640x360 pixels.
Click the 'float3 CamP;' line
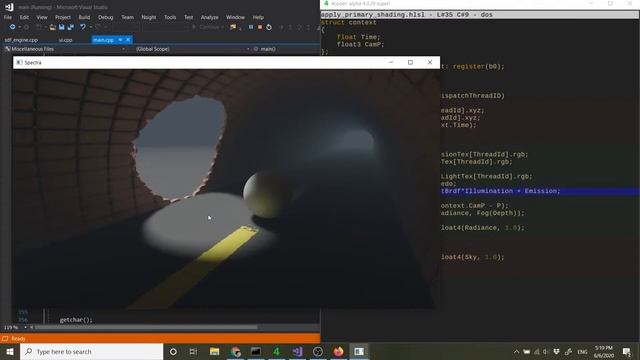point(360,44)
